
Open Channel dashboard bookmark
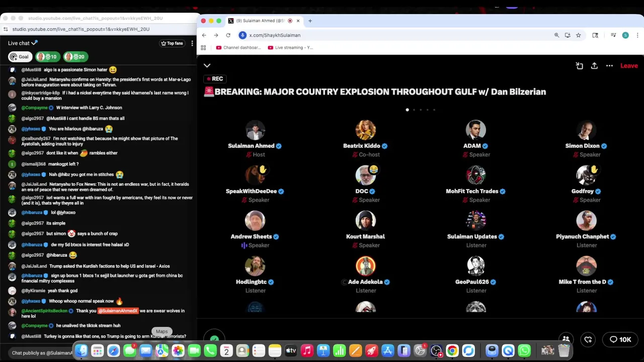coord(238,48)
